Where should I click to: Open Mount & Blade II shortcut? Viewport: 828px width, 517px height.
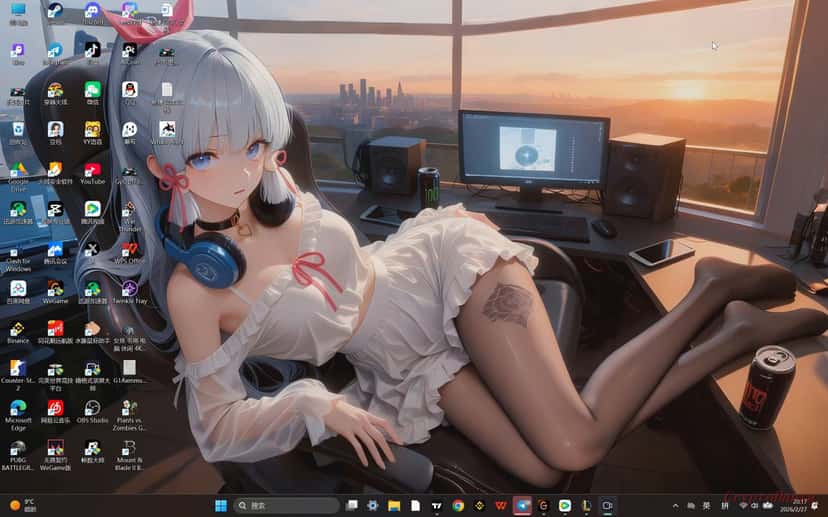click(129, 455)
